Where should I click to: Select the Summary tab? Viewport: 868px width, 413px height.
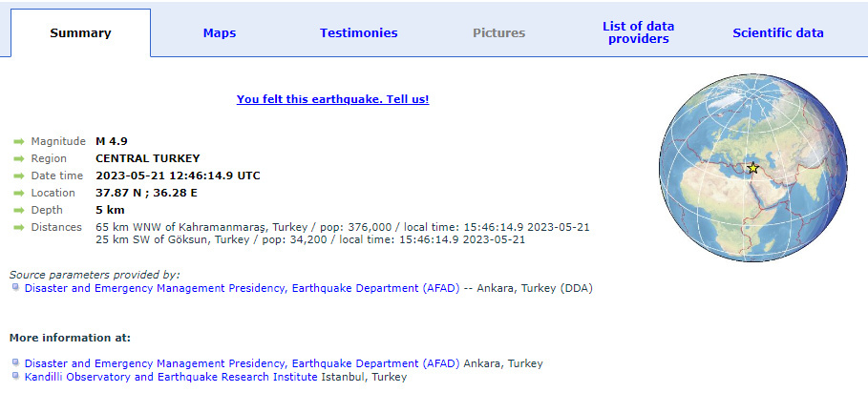(80, 33)
